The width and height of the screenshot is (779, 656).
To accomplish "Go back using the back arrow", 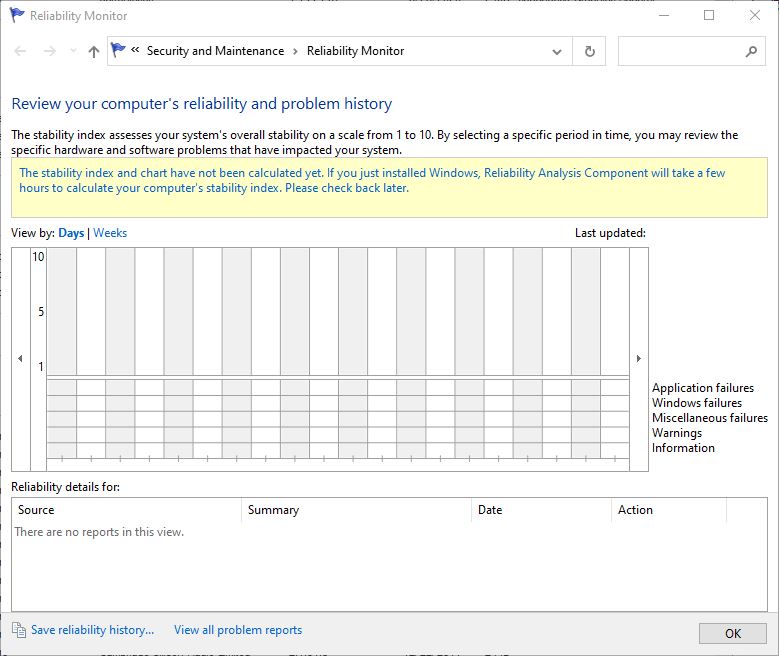I will pos(20,51).
